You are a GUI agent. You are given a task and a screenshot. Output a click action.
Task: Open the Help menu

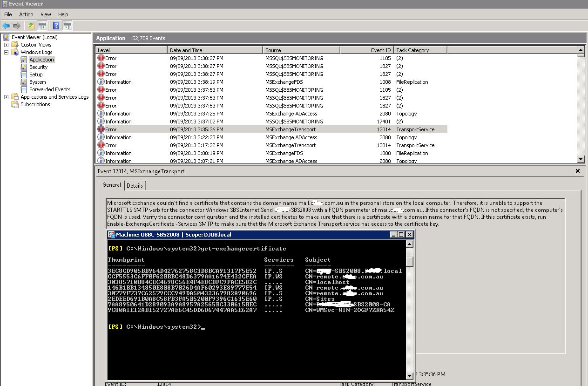coord(63,14)
